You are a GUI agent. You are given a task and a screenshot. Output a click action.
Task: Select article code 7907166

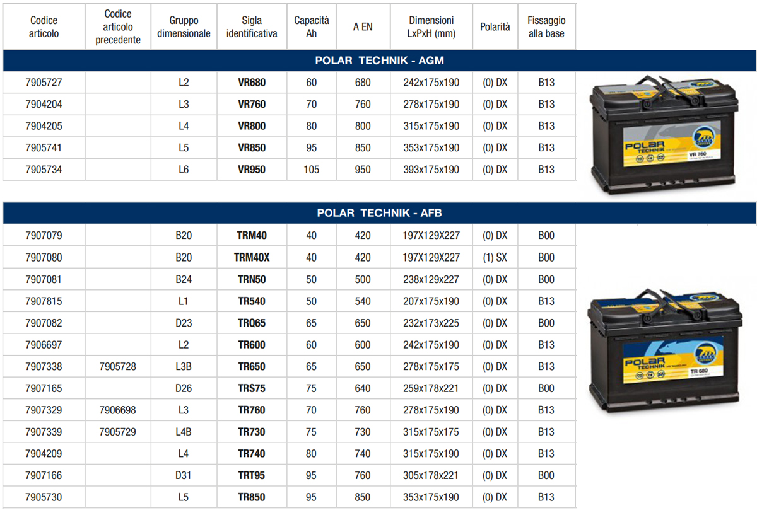coord(44,475)
